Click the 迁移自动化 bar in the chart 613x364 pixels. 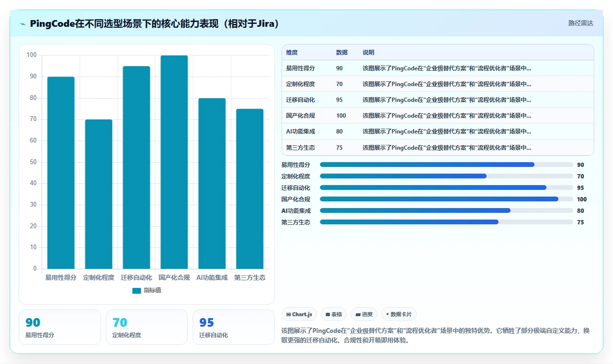click(136, 167)
